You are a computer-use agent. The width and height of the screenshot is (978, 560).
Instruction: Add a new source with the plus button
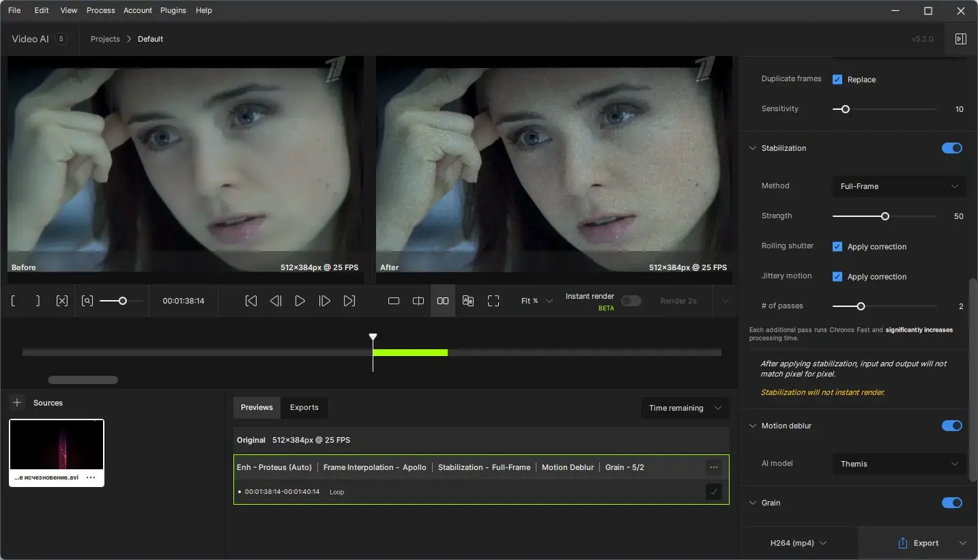[16, 402]
